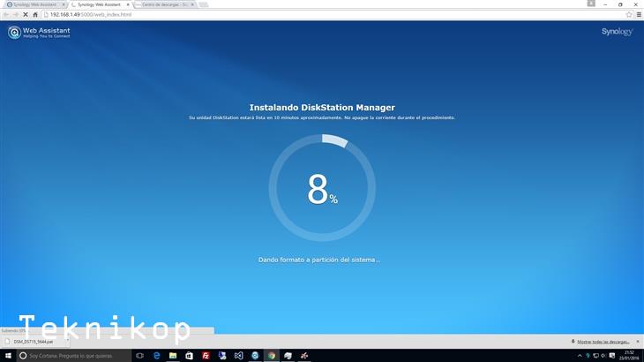This screenshot has height=362, width=644.
Task: Click the 8% installation progress ring
Action: point(322,188)
